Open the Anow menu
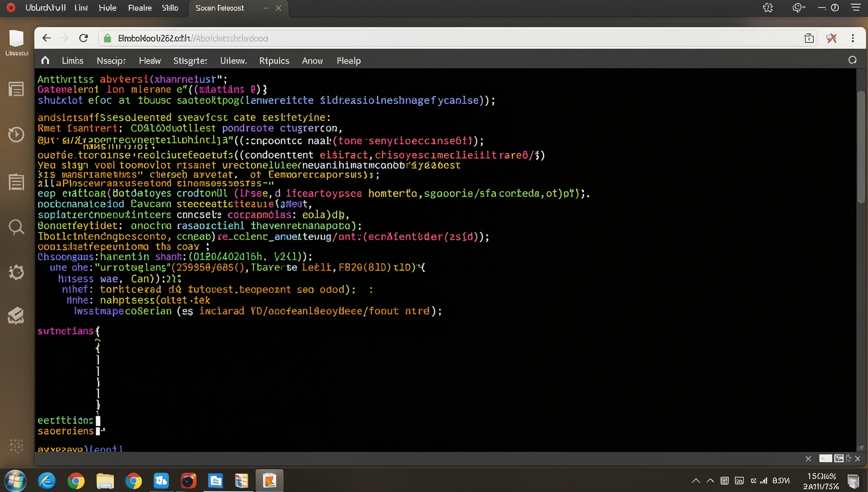868x492 pixels. coord(312,61)
